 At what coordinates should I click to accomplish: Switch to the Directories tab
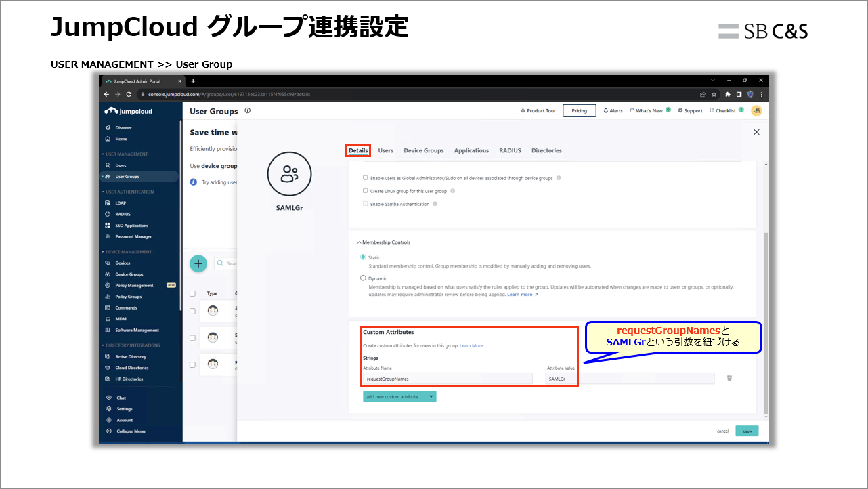[546, 150]
